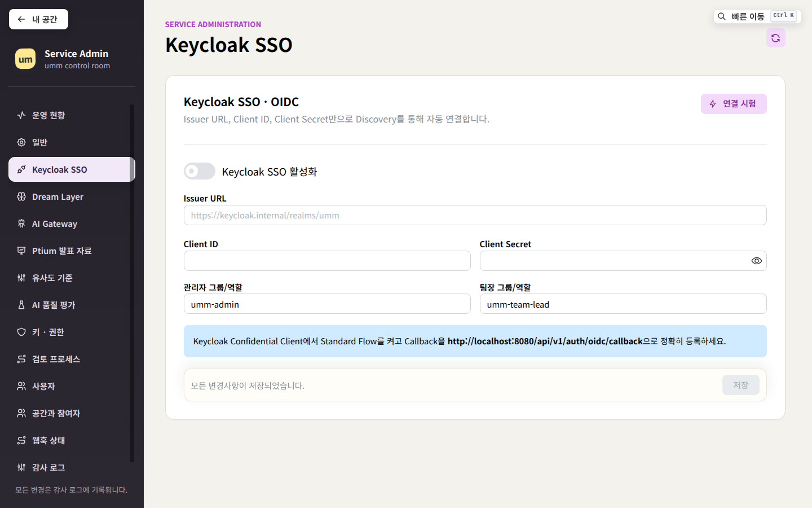Click '모든 변경사항이 저장되었습니다.' status text
812x508 pixels.
pyautogui.click(x=248, y=386)
